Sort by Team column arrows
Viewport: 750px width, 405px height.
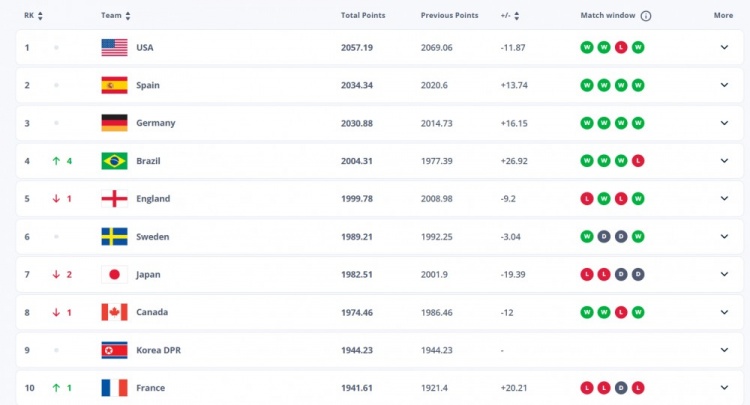pos(128,16)
